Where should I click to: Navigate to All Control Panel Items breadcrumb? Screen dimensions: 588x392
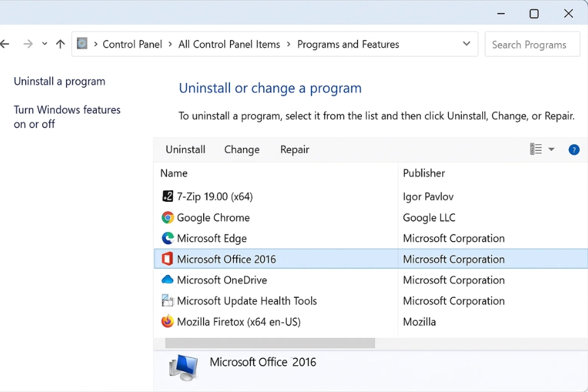229,44
